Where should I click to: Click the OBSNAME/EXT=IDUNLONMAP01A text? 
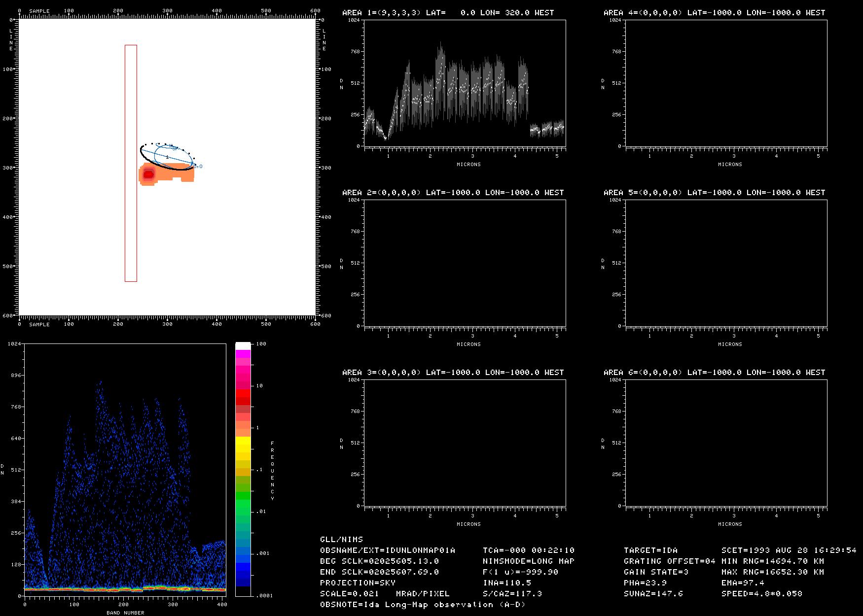point(387,550)
